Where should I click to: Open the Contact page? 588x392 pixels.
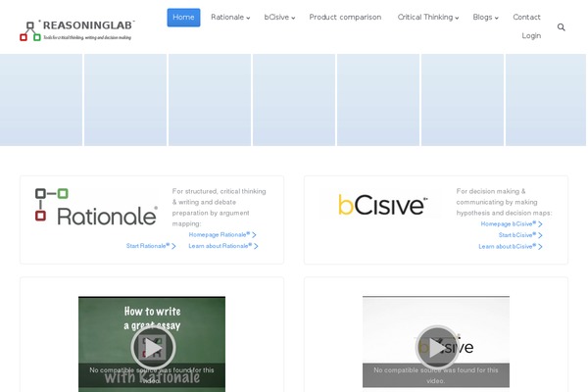click(x=526, y=18)
